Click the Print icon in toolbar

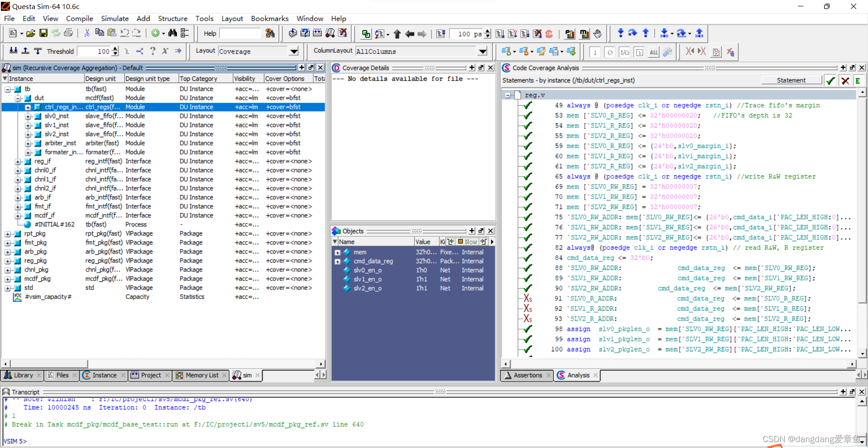click(68, 33)
